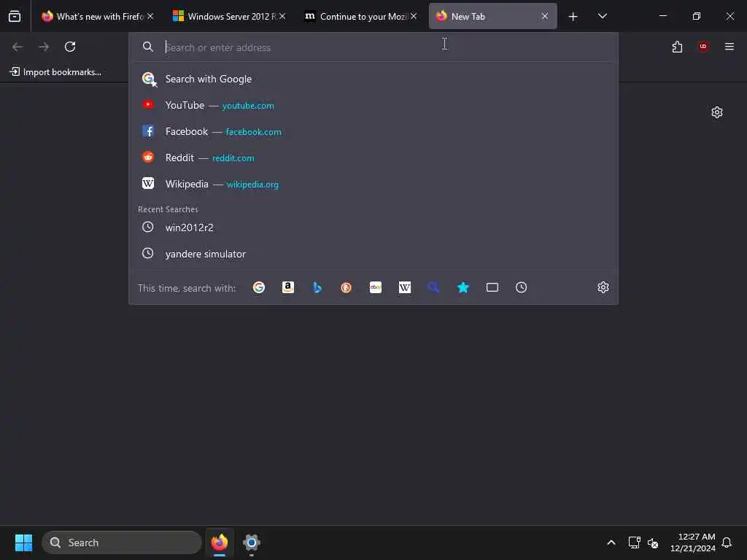Search this time with DuckDuckGo icon
Screen dimensions: 747x560
[346, 287]
